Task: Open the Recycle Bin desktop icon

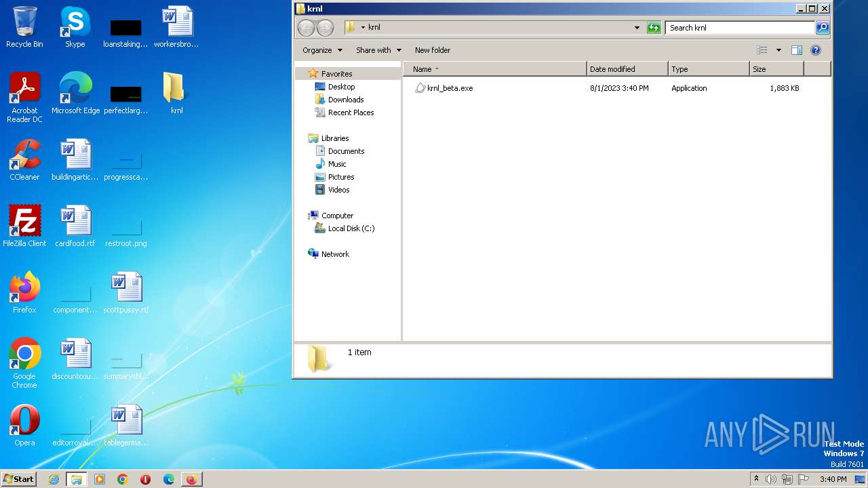Action: tap(24, 27)
